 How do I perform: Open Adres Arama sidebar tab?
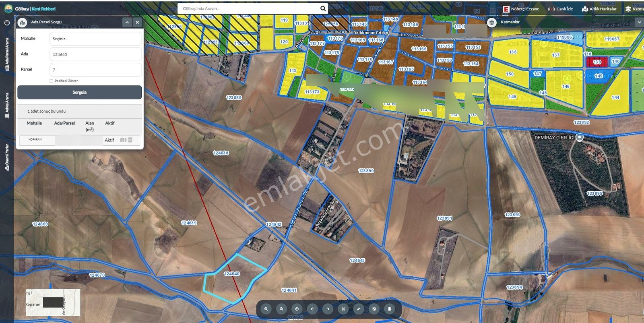tap(7, 106)
